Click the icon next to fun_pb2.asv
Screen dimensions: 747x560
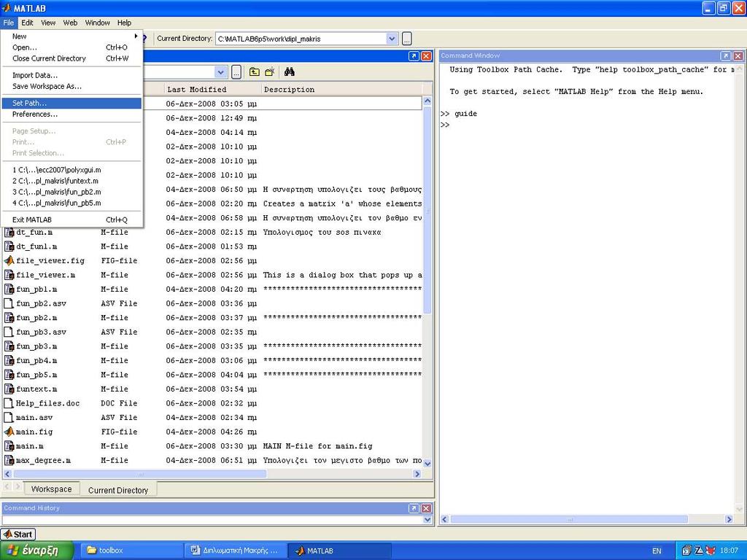pyautogui.click(x=9, y=303)
